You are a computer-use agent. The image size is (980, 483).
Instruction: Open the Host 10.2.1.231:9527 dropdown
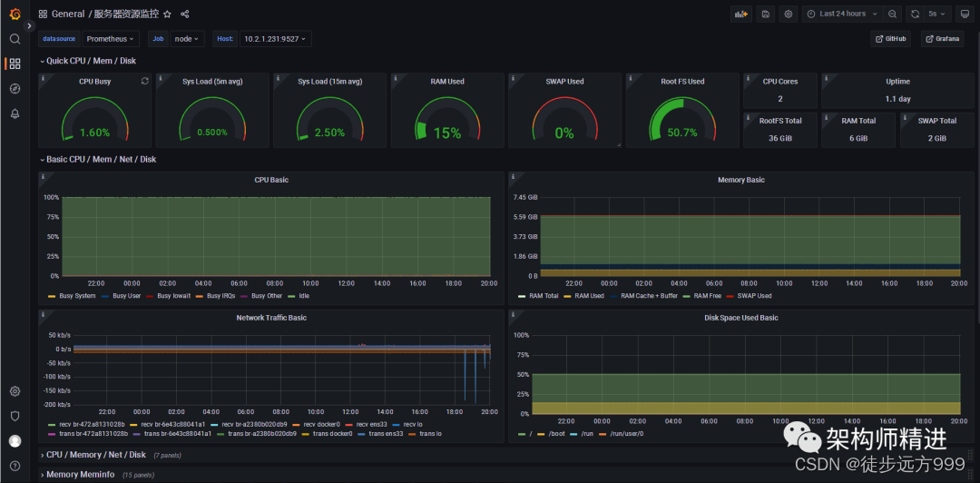[x=275, y=39]
